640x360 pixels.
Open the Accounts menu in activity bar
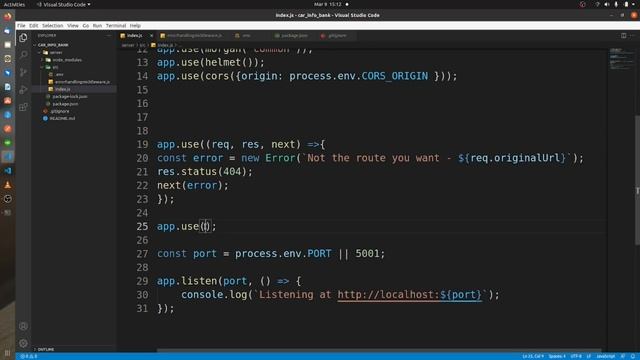[x=23, y=326]
